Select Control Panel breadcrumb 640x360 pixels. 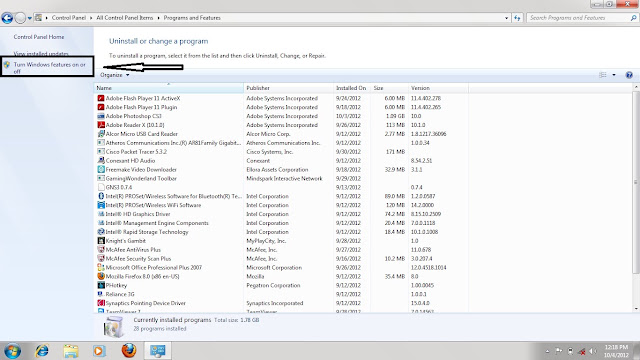point(69,18)
